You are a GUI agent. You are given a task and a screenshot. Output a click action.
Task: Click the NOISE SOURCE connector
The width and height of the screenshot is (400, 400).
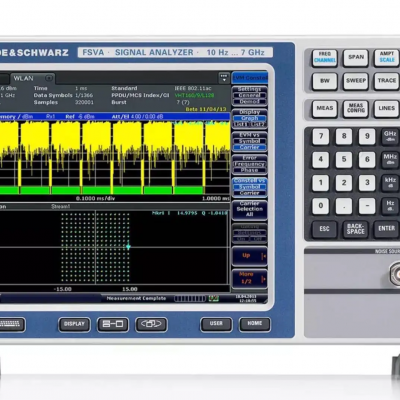pyautogui.click(x=395, y=273)
